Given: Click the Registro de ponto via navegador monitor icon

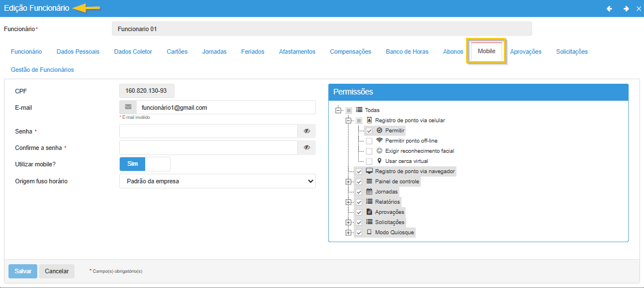Looking at the screenshot, I should tap(369, 171).
